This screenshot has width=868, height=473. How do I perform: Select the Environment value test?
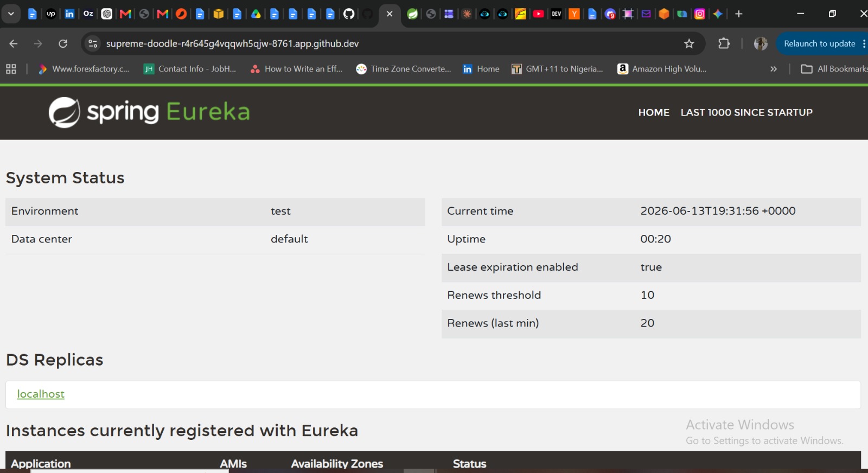coord(280,211)
